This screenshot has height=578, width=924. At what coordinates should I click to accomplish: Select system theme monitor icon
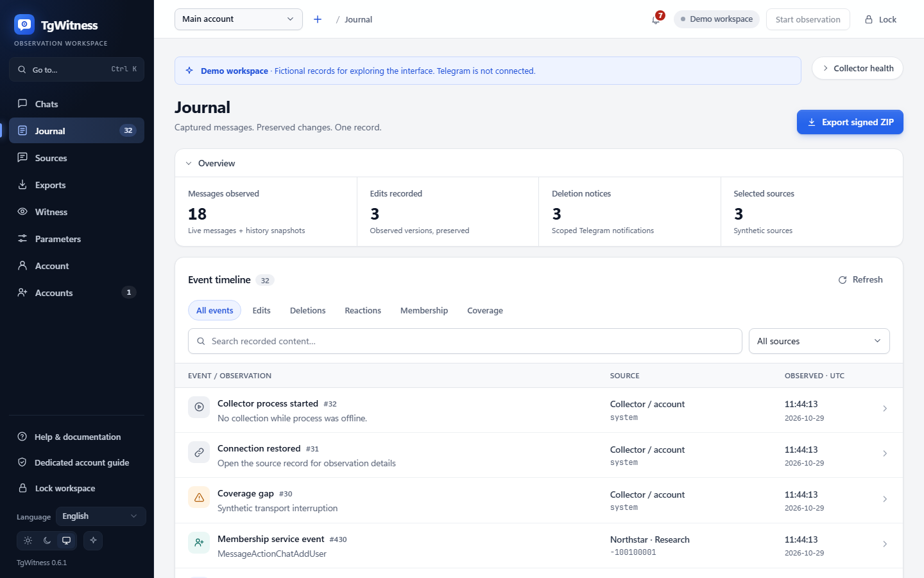click(66, 540)
